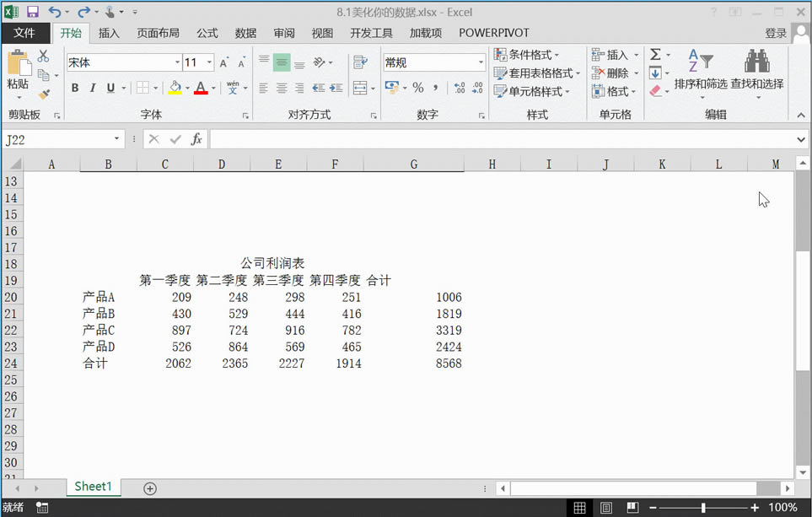The height and width of the screenshot is (517, 812).
Task: Click the AutoSum sigma icon
Action: pos(655,55)
